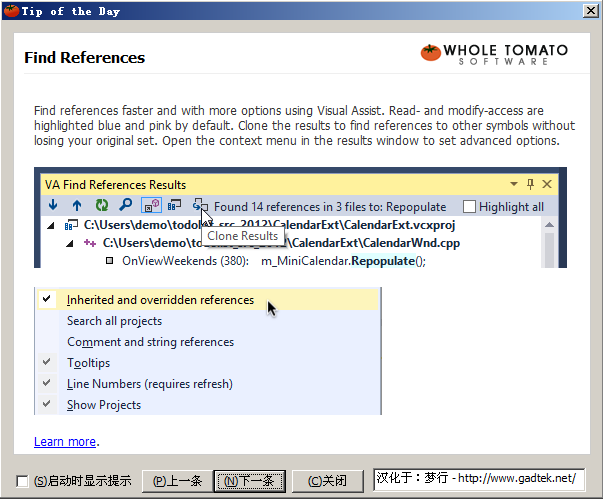Toggle the highlighted inherited references toolbar icon
The image size is (603, 500).
point(151,205)
